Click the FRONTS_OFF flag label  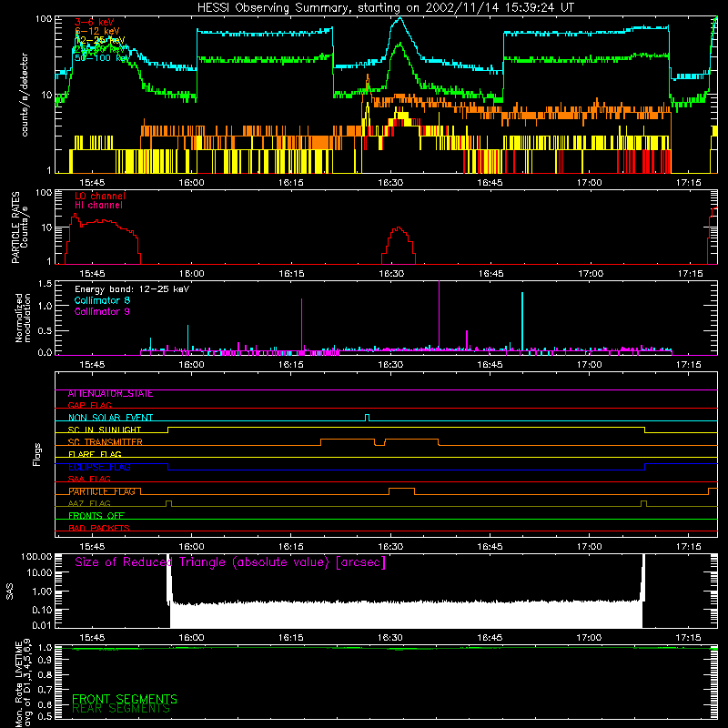[96, 516]
